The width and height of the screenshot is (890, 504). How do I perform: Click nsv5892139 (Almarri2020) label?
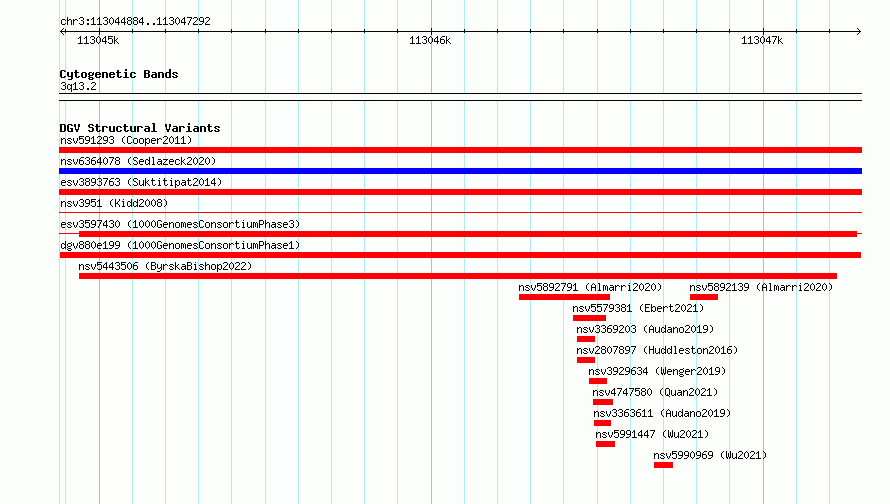click(x=761, y=287)
